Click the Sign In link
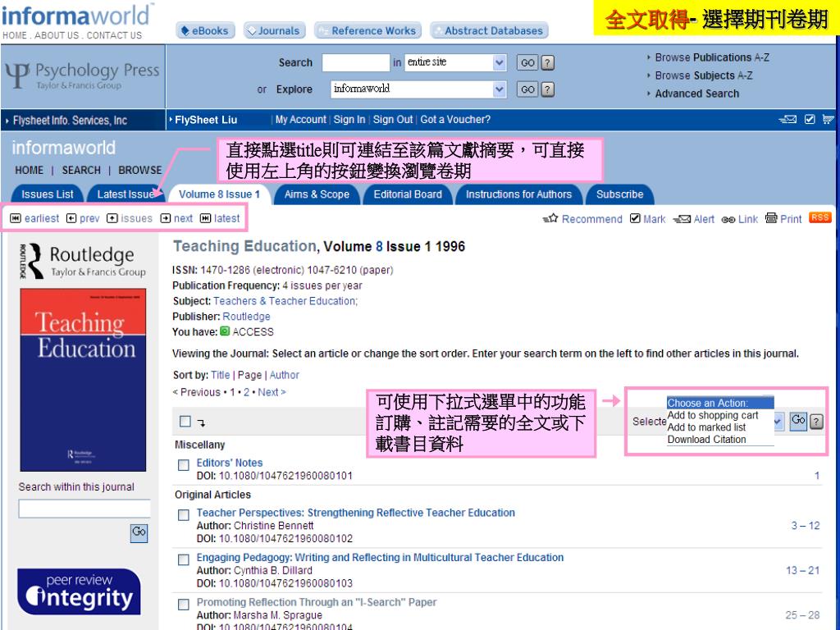The height and width of the screenshot is (630, 840). tap(349, 120)
